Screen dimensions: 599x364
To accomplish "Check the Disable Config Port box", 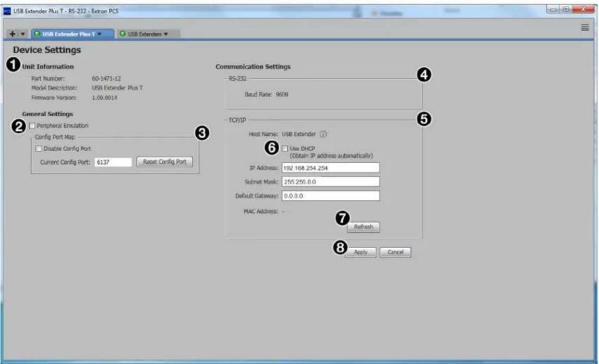I will (x=38, y=149).
